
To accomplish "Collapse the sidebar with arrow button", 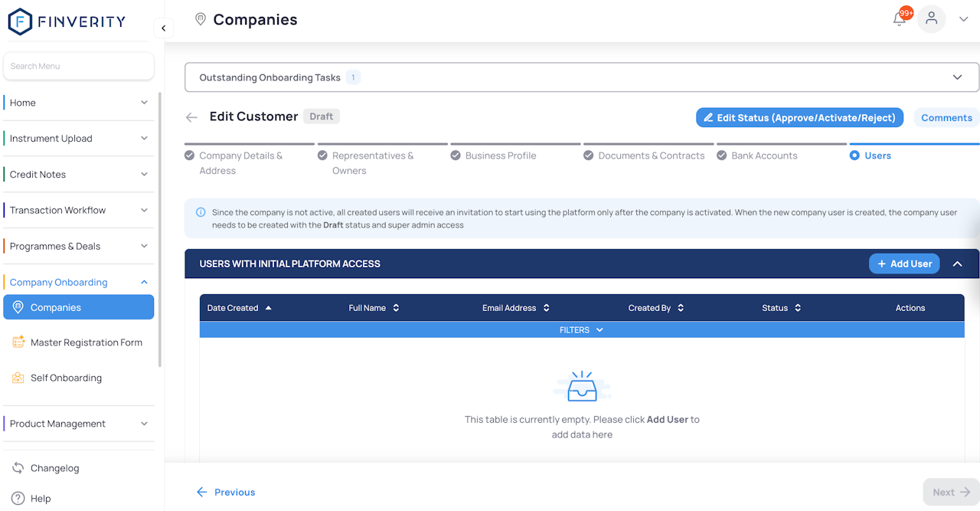I will click(x=163, y=28).
